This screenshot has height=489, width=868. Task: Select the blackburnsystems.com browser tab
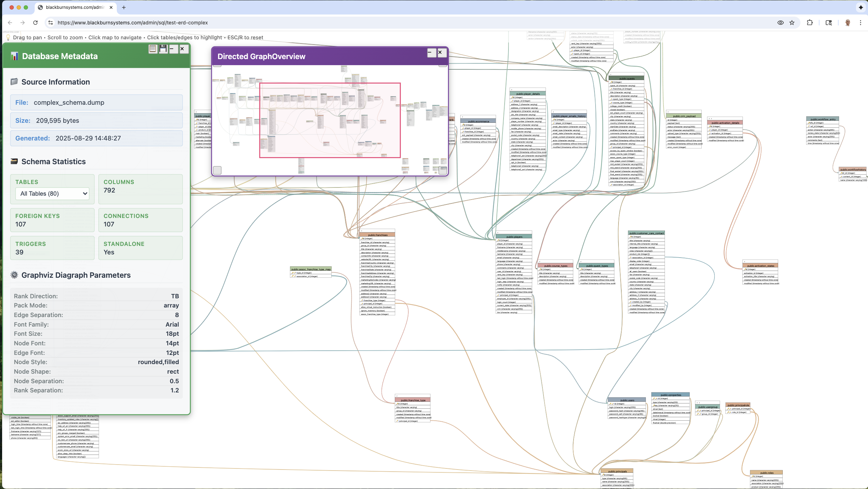pyautogui.click(x=75, y=7)
